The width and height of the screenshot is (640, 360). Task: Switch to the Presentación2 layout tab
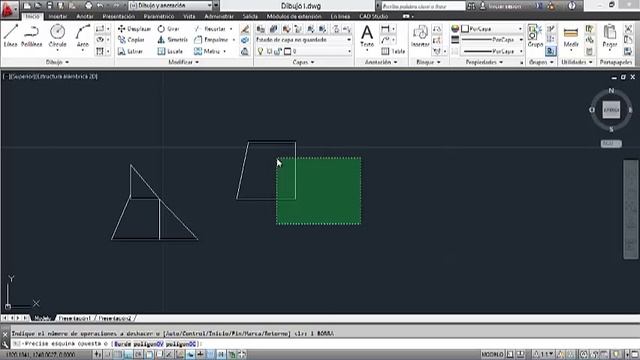point(115,318)
